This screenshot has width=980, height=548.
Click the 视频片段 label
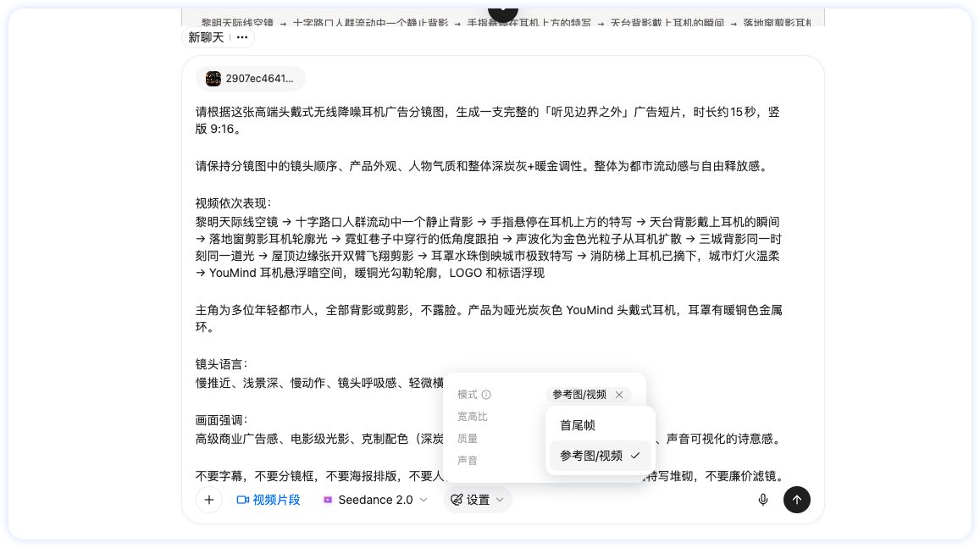(276, 500)
